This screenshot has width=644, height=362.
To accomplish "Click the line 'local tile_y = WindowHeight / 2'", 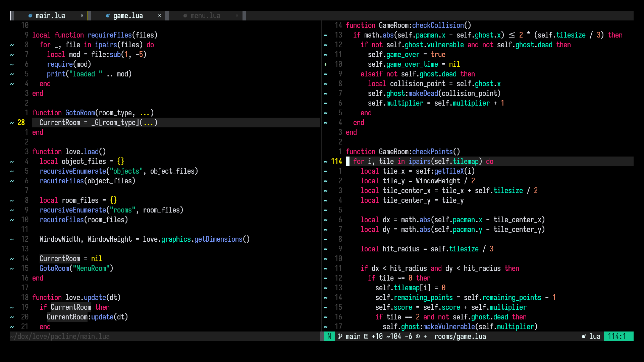I will [418, 181].
